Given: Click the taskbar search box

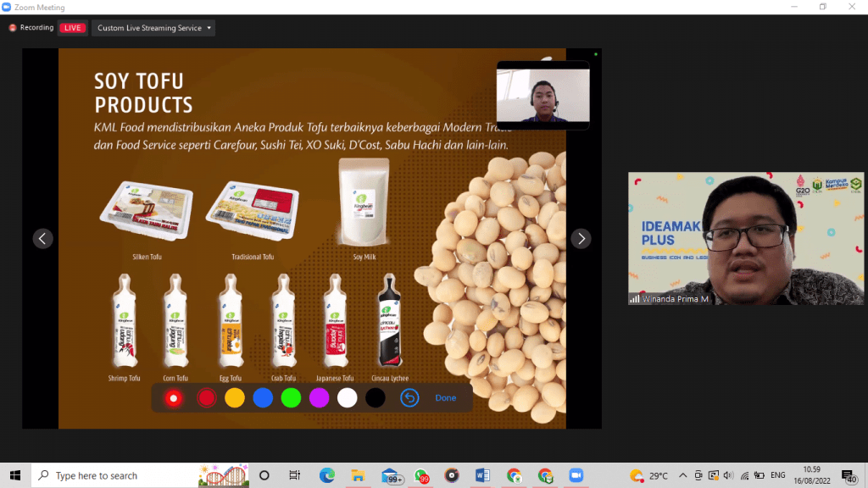Looking at the screenshot, I should pos(142,475).
